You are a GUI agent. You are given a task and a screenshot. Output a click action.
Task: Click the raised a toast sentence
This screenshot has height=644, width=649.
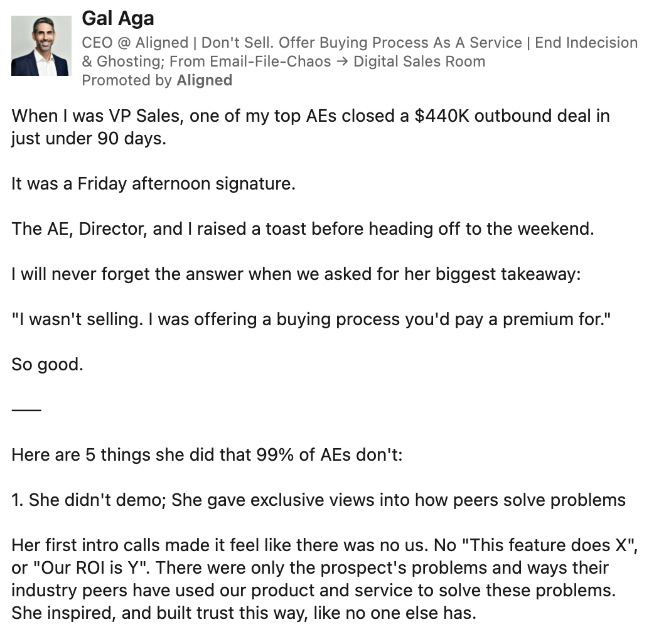coord(302,228)
